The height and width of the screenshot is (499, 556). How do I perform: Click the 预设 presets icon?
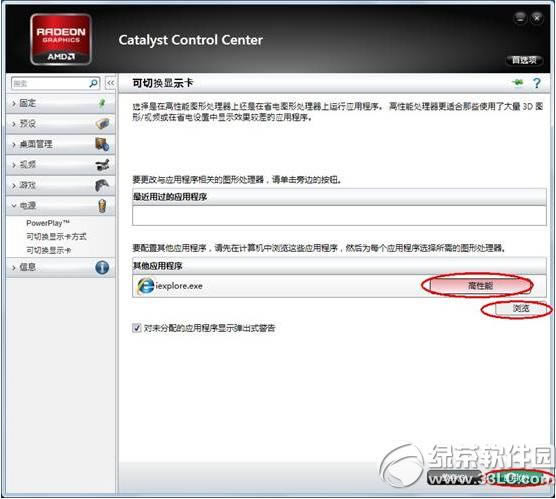tap(102, 123)
